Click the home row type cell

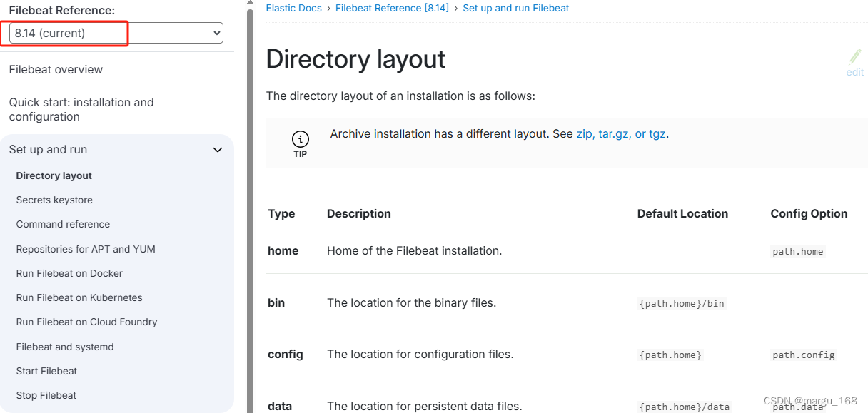(x=283, y=250)
